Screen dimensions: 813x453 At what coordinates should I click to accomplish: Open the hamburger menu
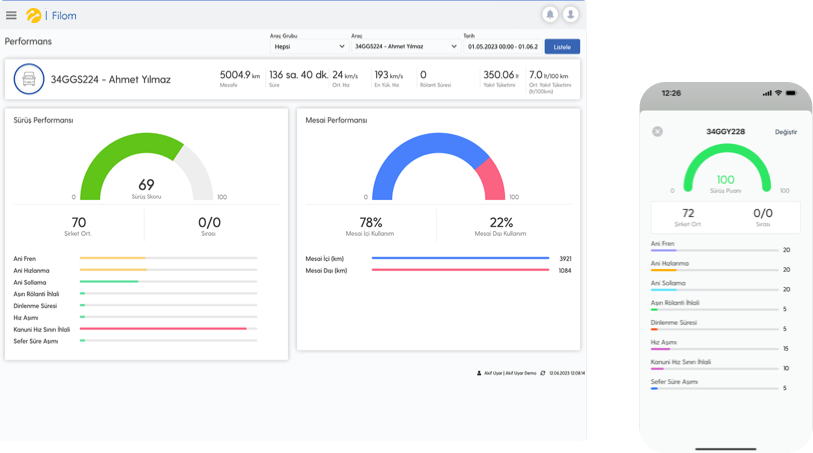11,15
